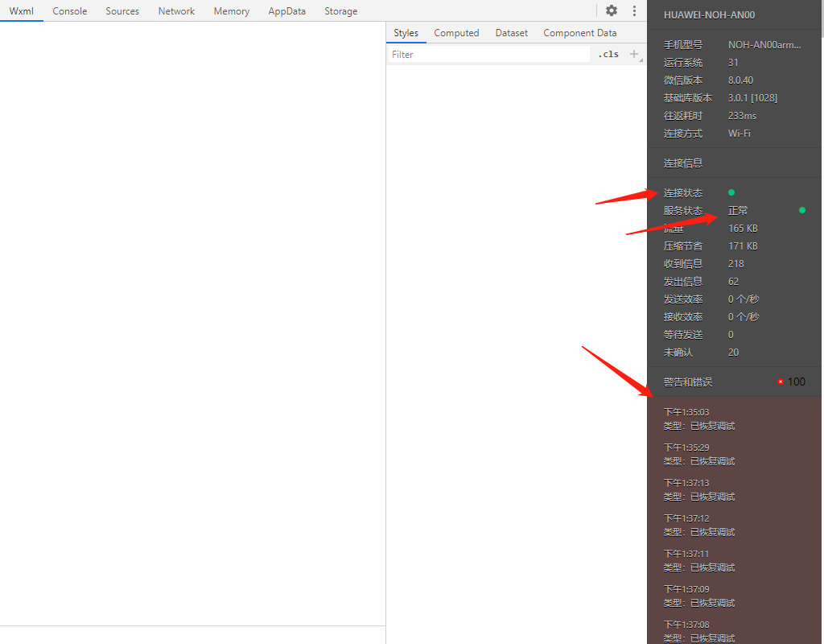Click the 等待发送 value 0
The image size is (824, 644).
731,335
